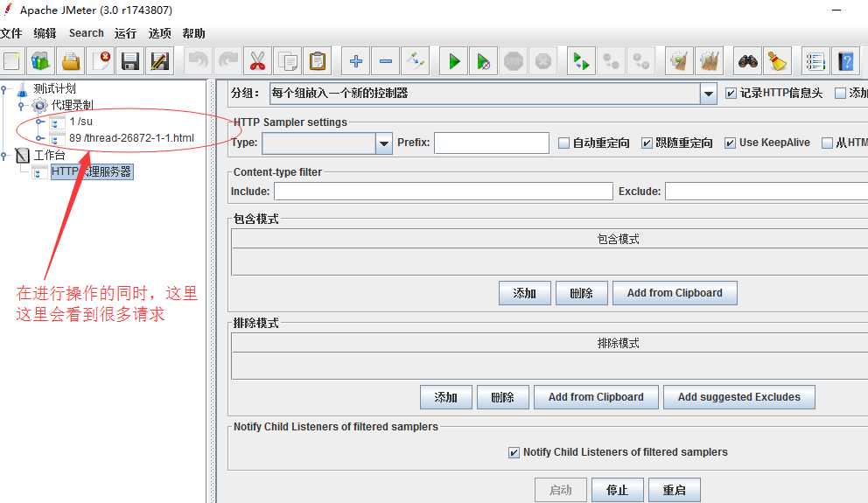Click the Reset search brush icon
The width and height of the screenshot is (868, 503).
coord(778,61)
